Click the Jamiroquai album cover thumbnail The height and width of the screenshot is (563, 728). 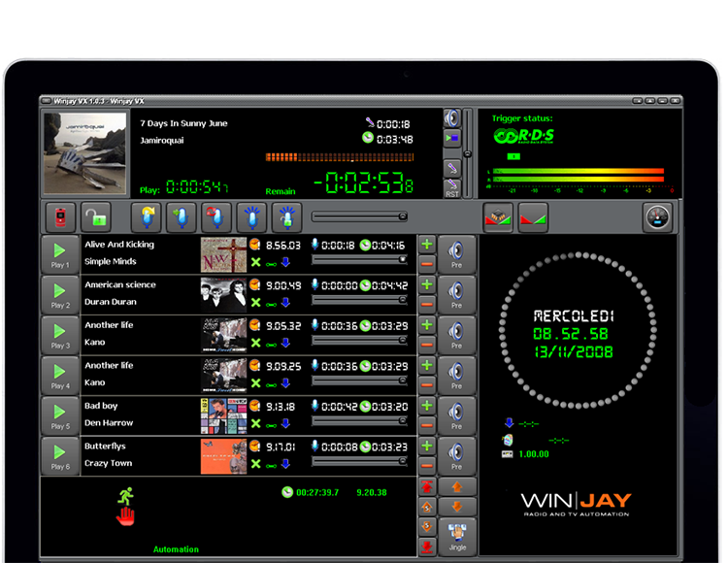point(84,153)
